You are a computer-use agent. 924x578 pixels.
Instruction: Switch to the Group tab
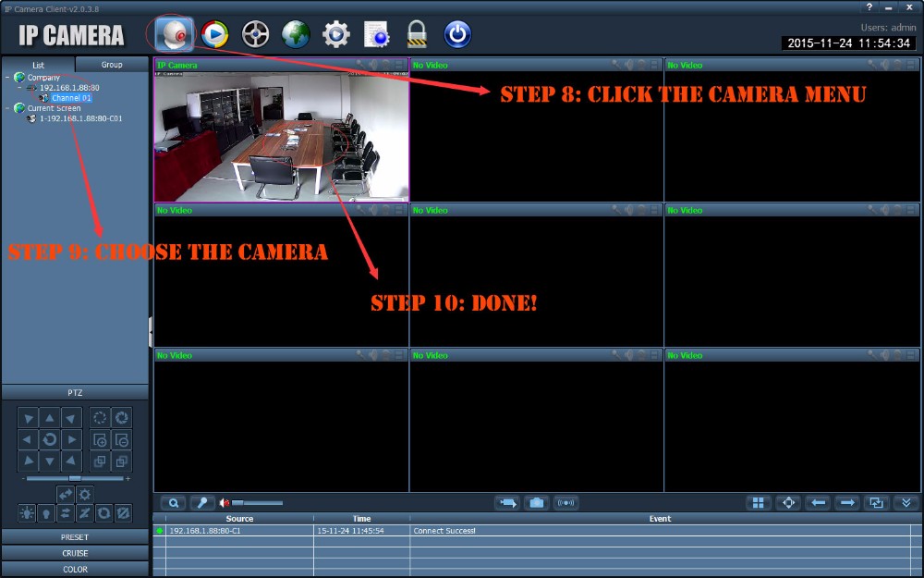tap(112, 65)
